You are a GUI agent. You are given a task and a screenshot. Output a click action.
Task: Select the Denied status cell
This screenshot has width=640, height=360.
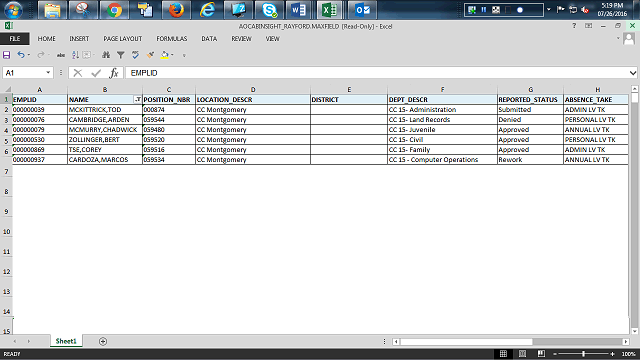pos(530,120)
